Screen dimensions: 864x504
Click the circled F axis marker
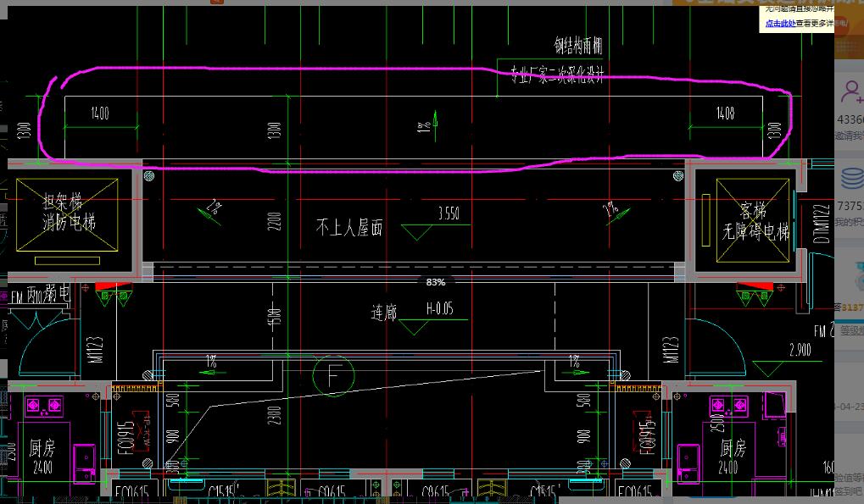333,376
